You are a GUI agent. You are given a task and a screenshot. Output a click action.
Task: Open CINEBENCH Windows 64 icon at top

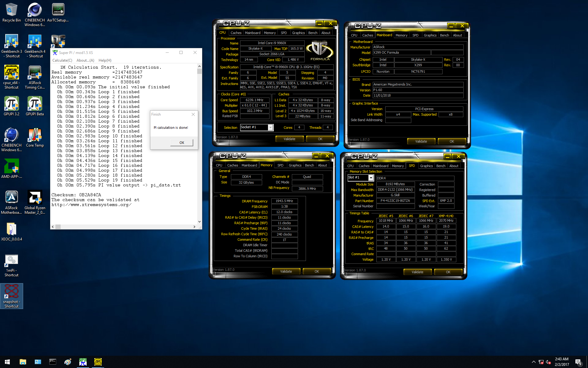coord(35,15)
